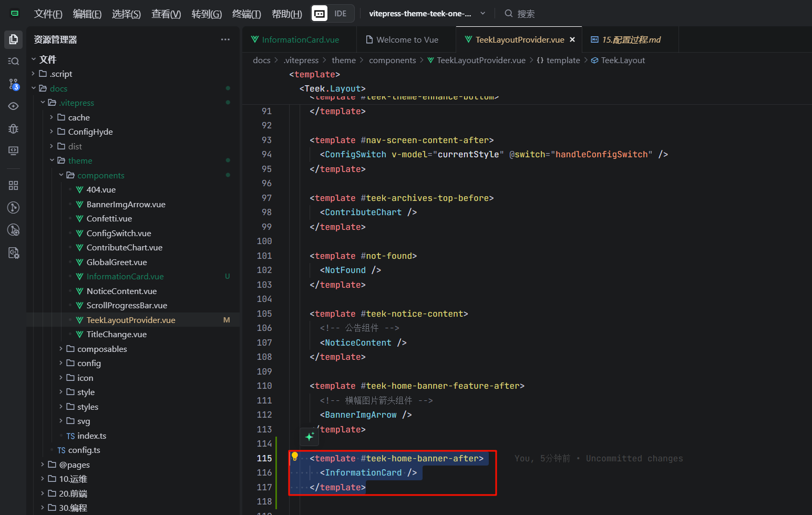Click the .vitepress breadcrumb segment
The width and height of the screenshot is (812, 515).
(x=301, y=60)
